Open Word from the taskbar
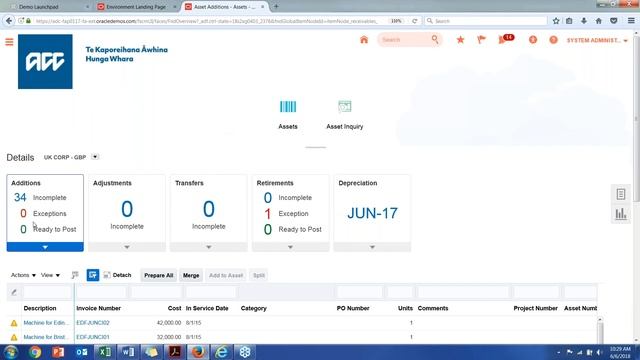The image size is (640, 360). (128, 352)
